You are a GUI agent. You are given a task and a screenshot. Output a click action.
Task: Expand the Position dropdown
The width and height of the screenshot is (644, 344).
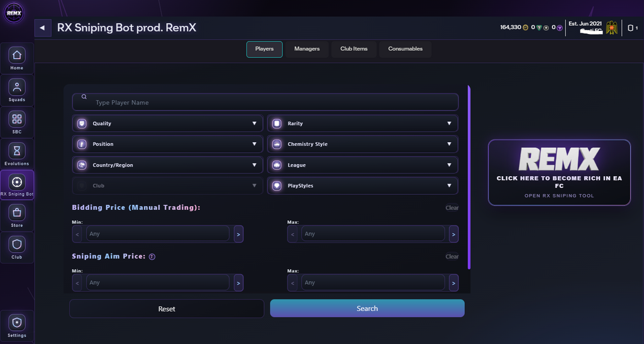tap(167, 144)
